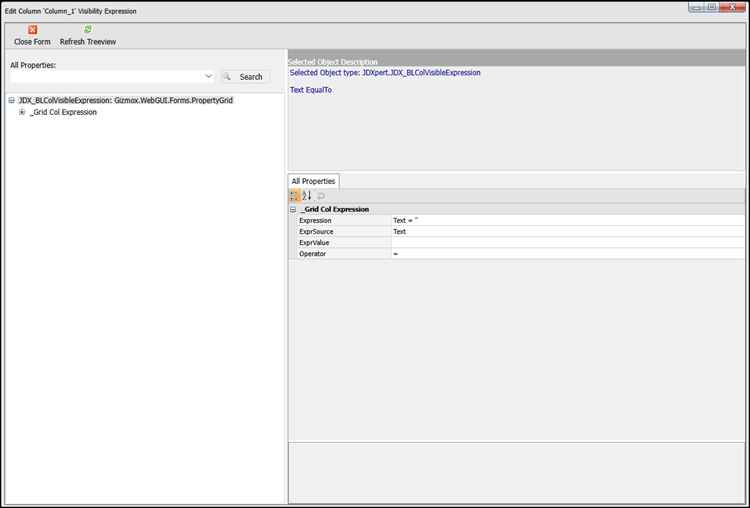Click the magnifier icon on the Search button
The image size is (750, 508).
click(x=227, y=77)
